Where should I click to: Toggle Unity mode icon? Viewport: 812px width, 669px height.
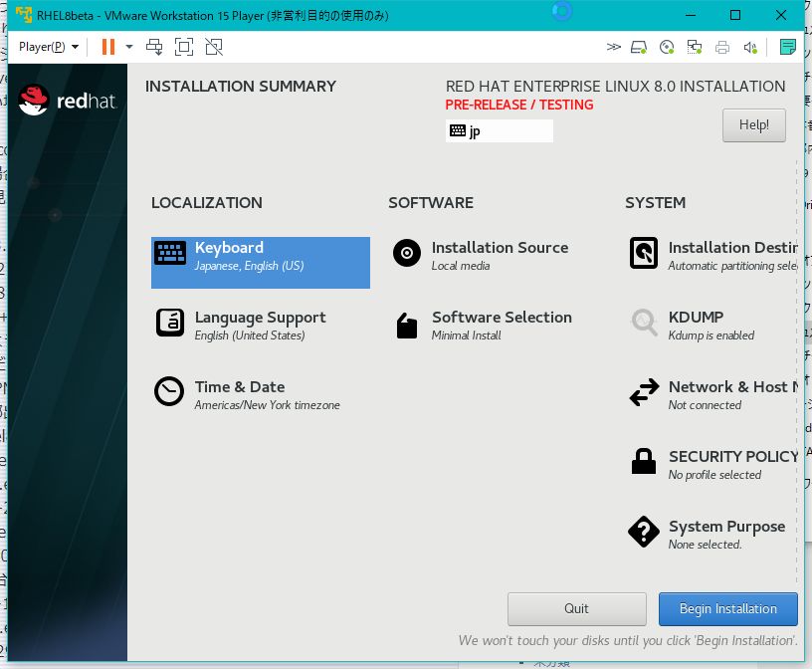click(x=214, y=47)
